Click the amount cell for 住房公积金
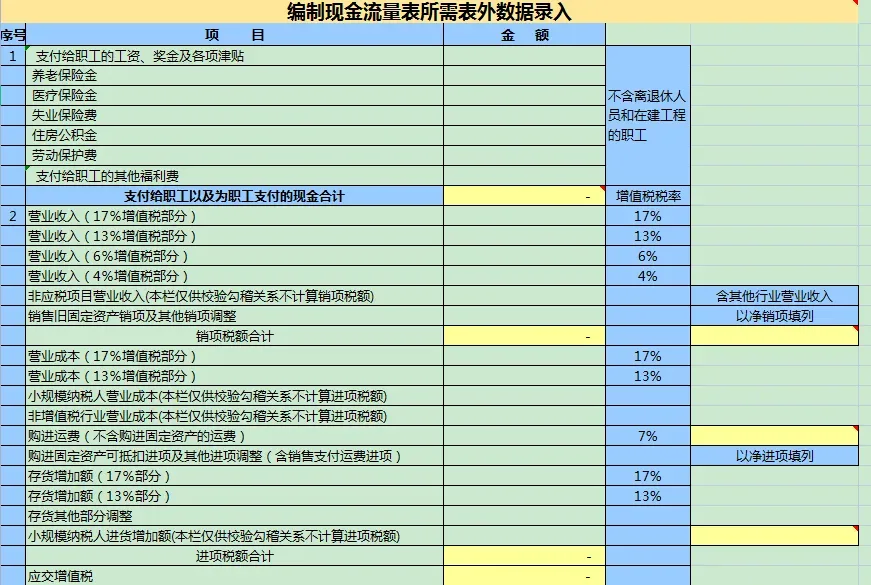Viewport: 871px width, 585px height. pyautogui.click(x=524, y=136)
